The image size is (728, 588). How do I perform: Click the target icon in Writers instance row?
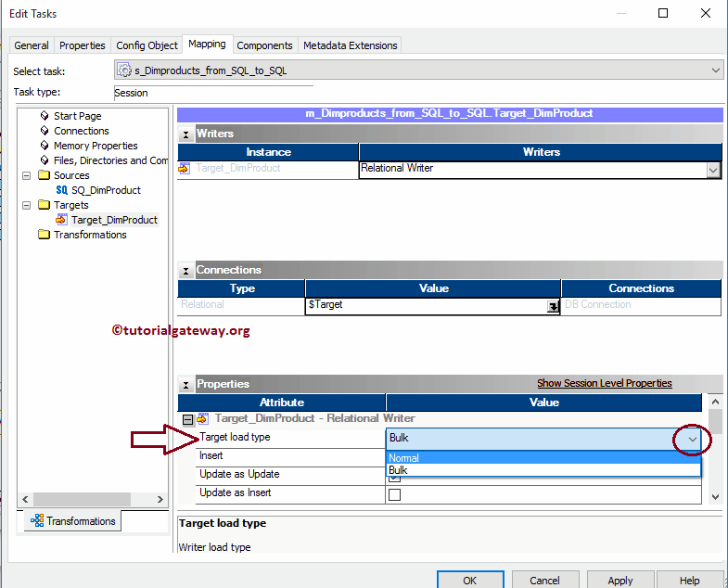point(184,169)
